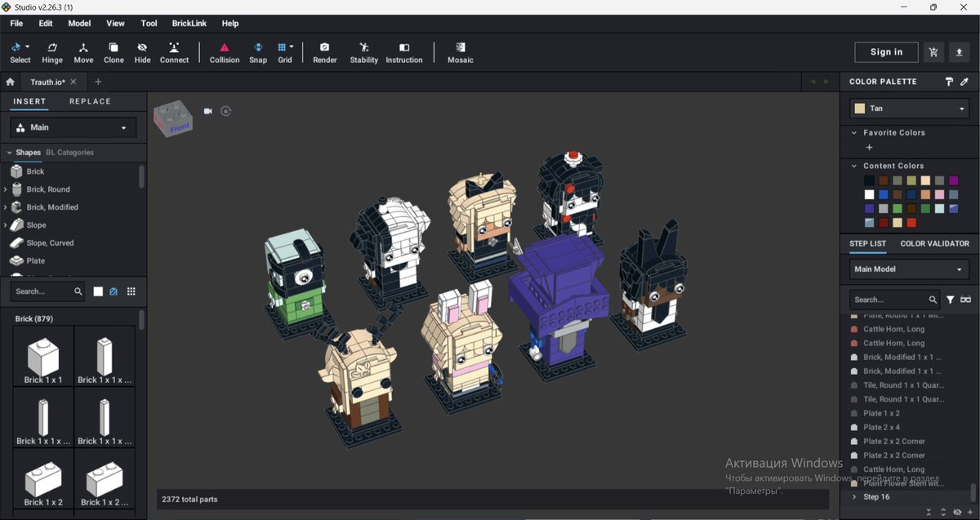Expand the Brick, Modified category
Screen dimensions: 980x520
pyautogui.click(x=6, y=207)
